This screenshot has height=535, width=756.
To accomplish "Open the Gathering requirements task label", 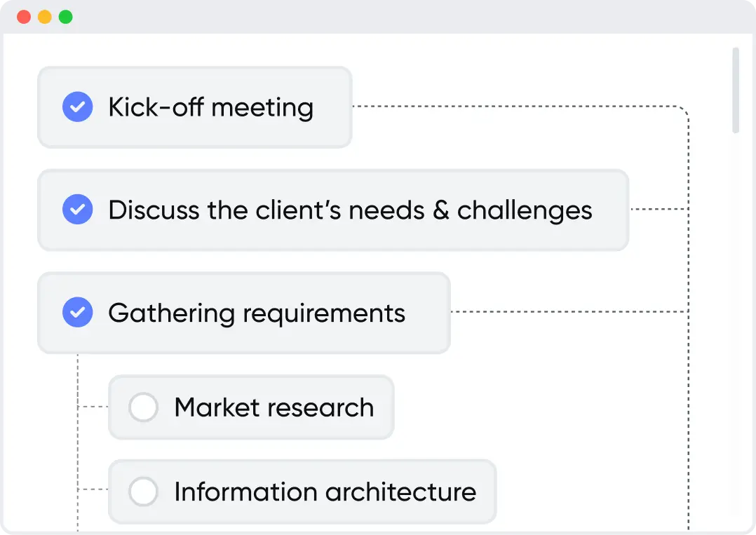I will click(257, 313).
